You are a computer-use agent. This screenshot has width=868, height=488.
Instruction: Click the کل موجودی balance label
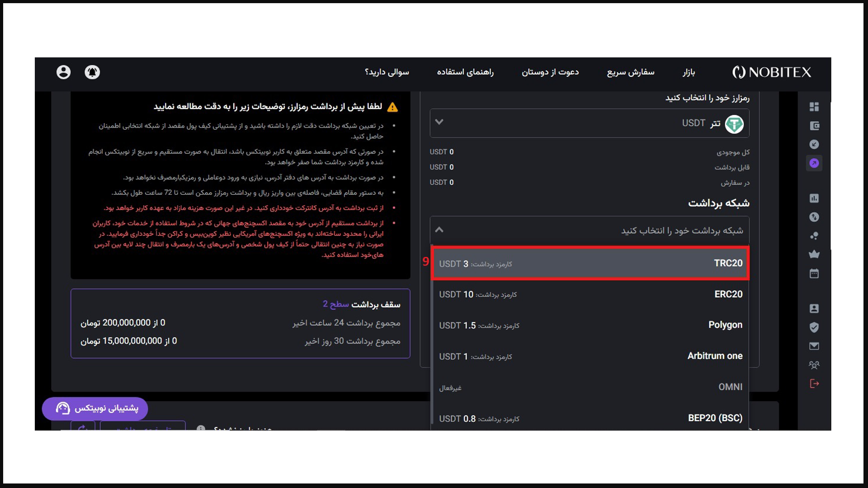tap(733, 152)
